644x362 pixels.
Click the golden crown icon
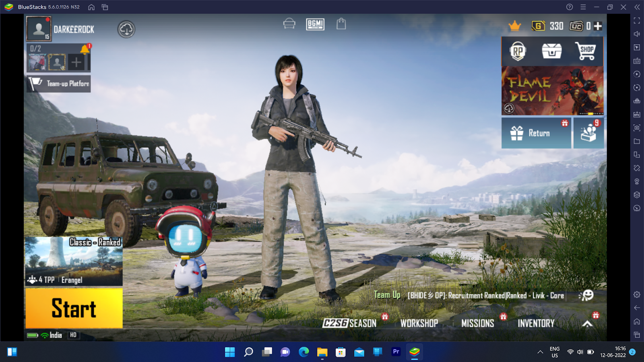(x=515, y=26)
